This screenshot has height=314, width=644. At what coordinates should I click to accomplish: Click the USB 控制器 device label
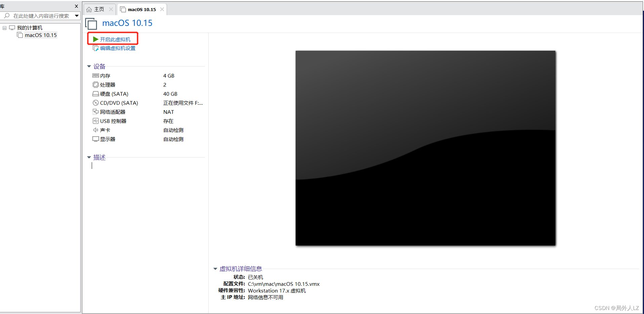point(113,121)
